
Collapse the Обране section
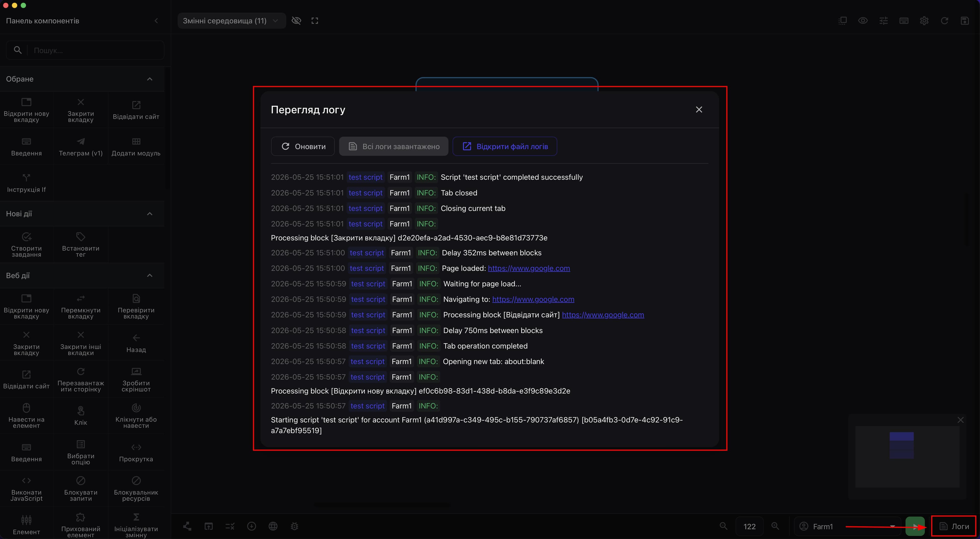[x=150, y=79]
